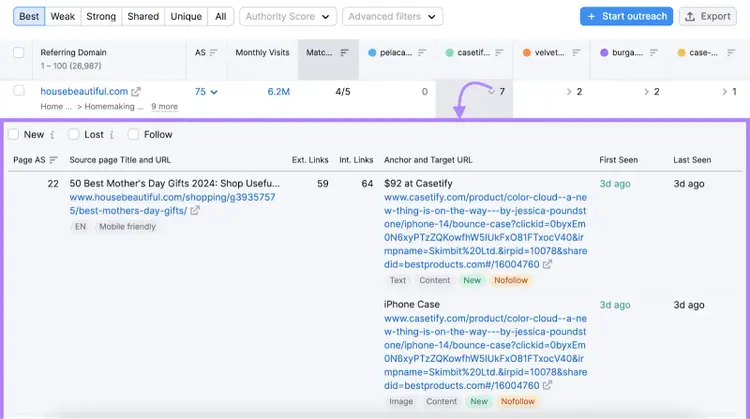Click the AS column sort icon
The image size is (750, 419).
pos(213,53)
